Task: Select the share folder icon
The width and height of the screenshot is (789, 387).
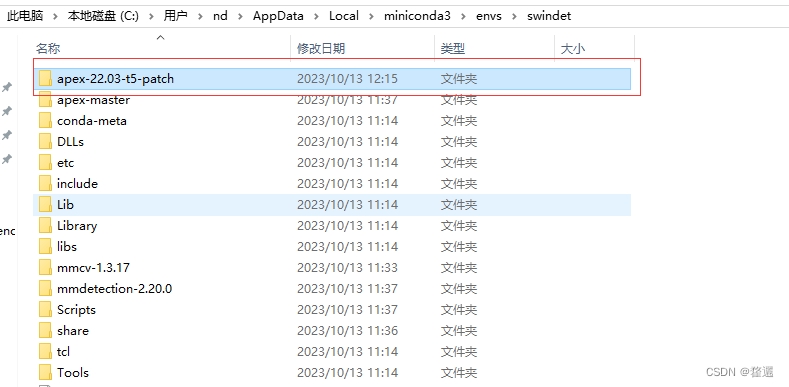Action: [x=45, y=331]
